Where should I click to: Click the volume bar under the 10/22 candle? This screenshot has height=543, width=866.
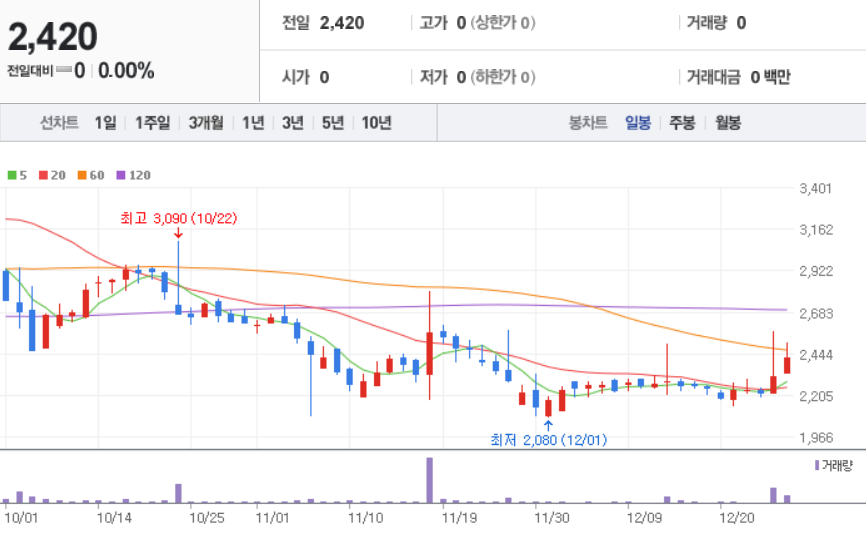[x=178, y=493]
